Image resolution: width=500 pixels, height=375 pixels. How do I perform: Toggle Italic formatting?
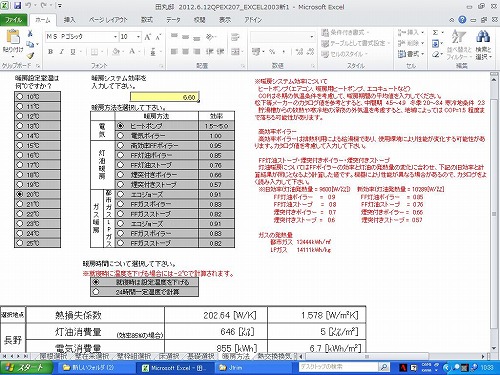click(61, 52)
